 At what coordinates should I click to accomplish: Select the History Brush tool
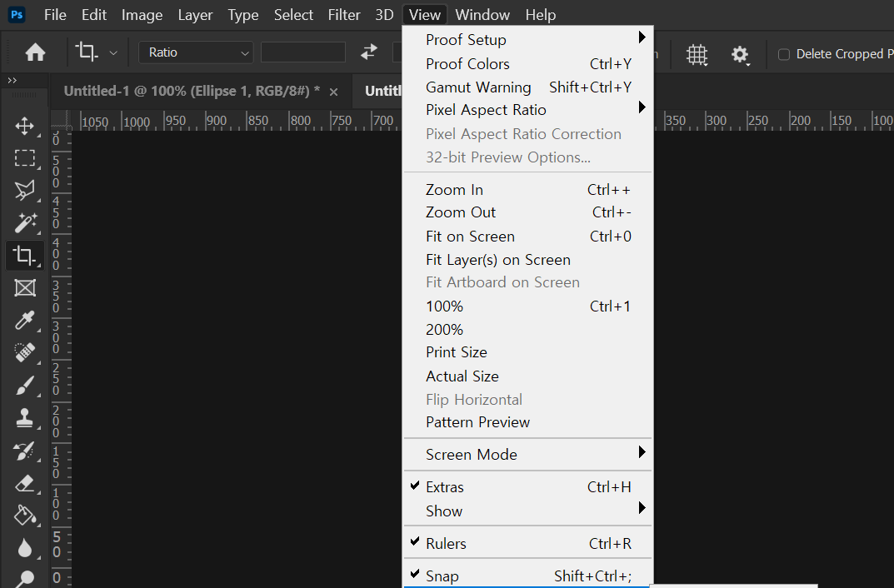coord(24,451)
